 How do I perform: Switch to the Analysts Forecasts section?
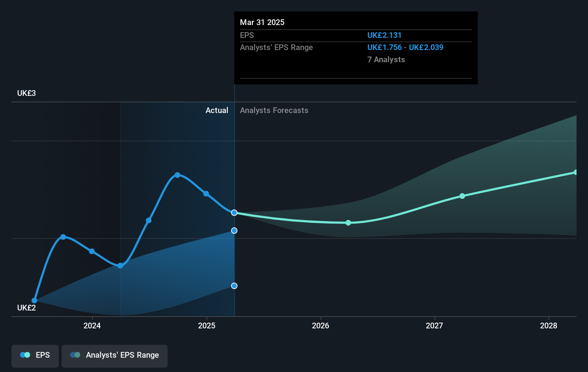click(274, 111)
